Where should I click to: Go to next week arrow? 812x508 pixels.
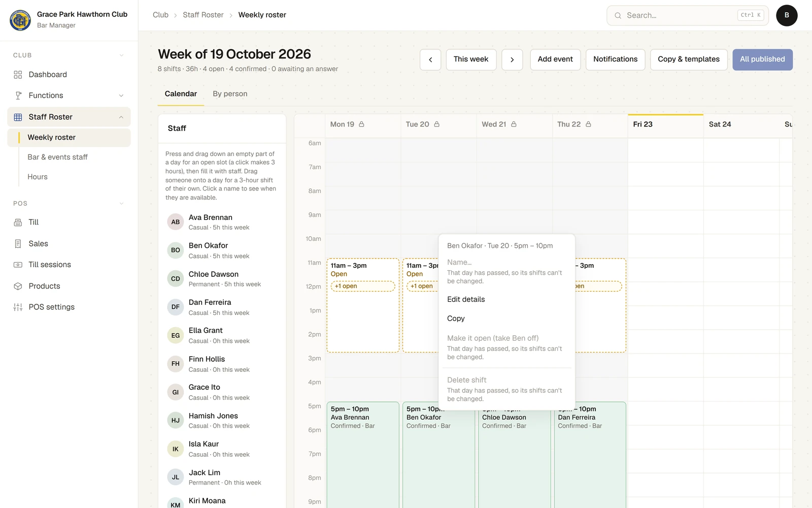(x=512, y=59)
